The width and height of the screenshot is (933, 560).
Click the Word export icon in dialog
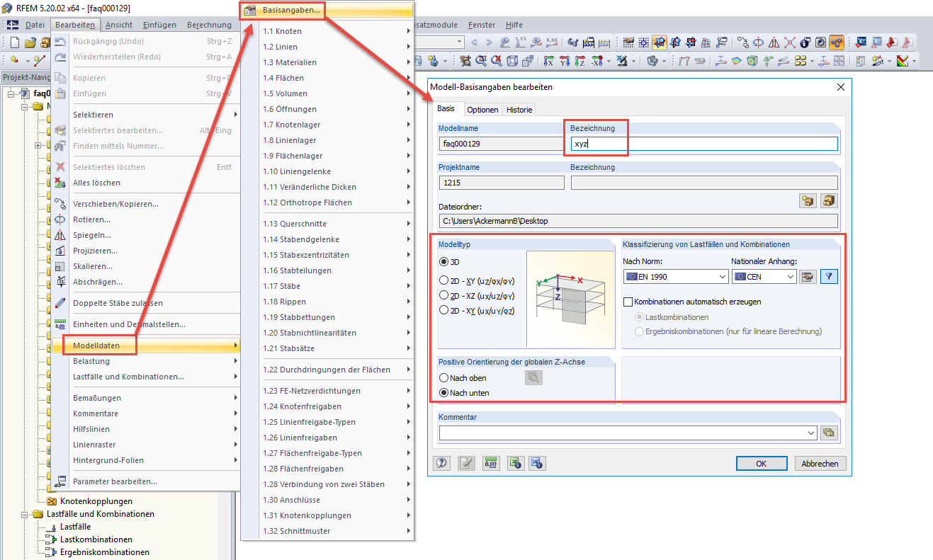(x=536, y=464)
